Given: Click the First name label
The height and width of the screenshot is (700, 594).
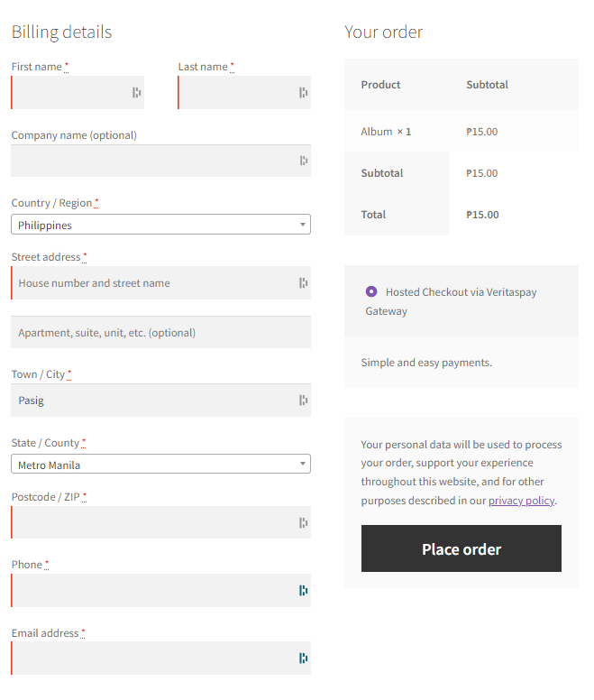Looking at the screenshot, I should 37,67.
